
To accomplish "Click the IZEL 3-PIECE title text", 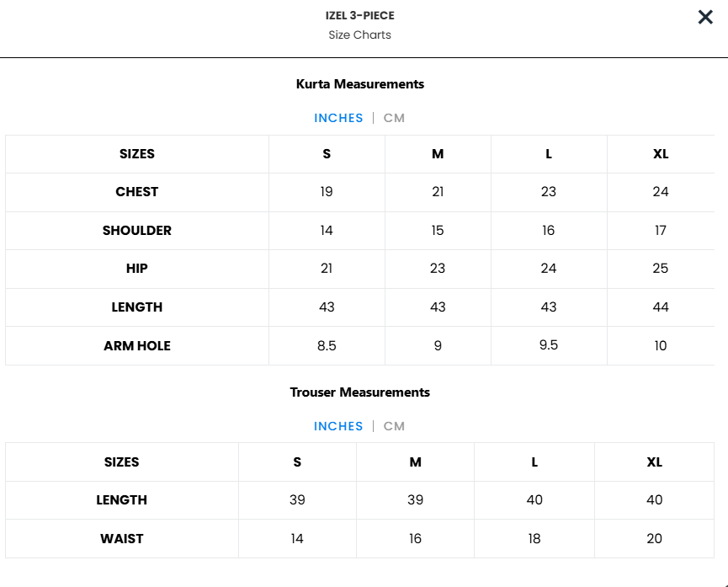I will pyautogui.click(x=360, y=15).
